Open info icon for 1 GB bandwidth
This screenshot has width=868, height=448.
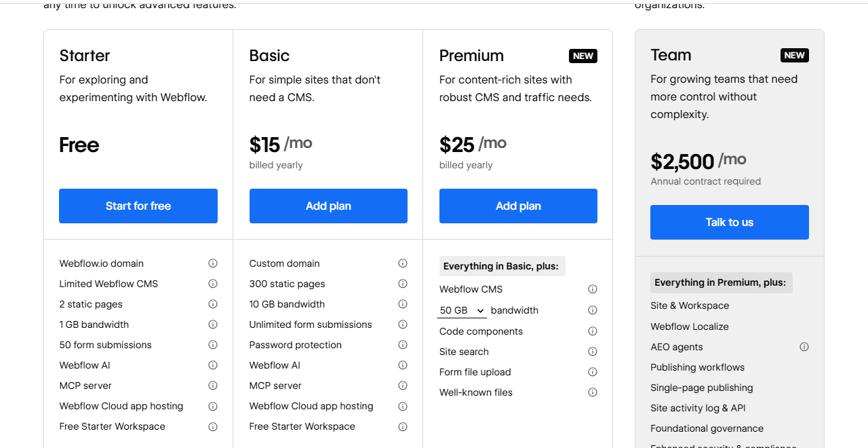(213, 324)
